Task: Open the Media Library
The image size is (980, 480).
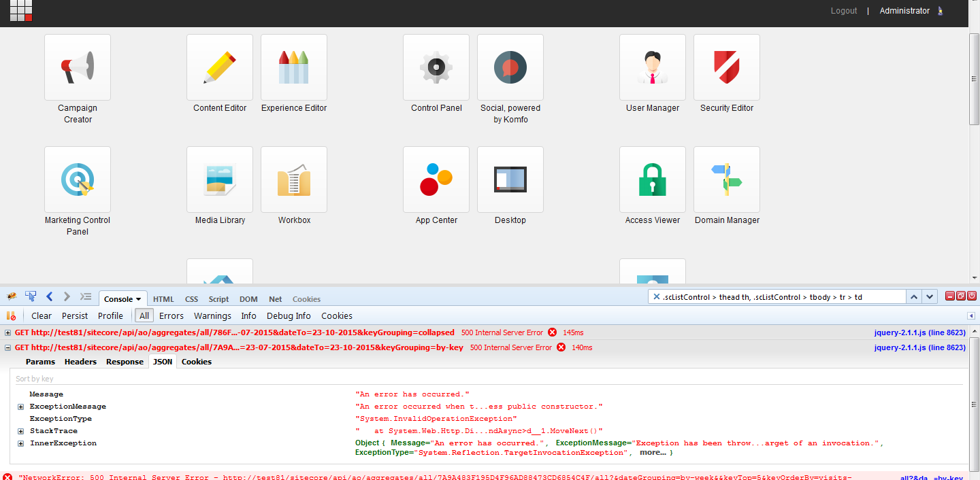Action: coord(219,179)
